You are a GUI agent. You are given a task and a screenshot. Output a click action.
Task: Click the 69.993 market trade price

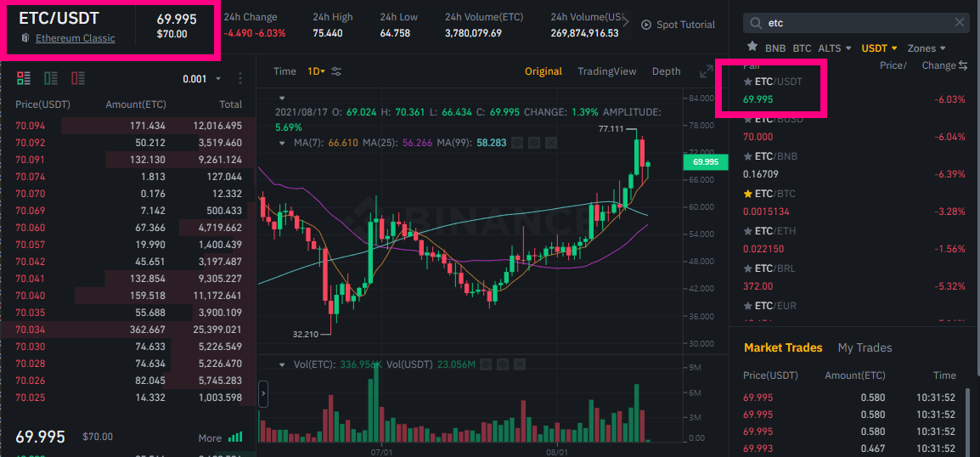pyautogui.click(x=760, y=449)
